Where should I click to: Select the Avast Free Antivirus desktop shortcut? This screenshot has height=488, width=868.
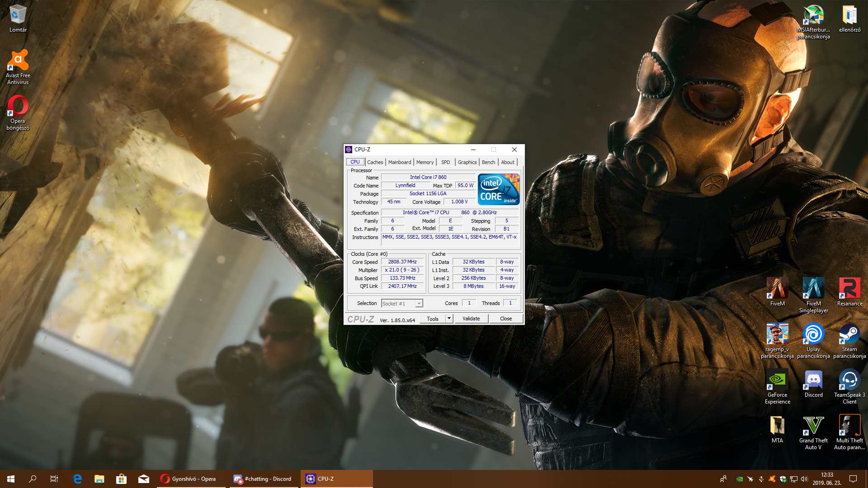(x=18, y=67)
